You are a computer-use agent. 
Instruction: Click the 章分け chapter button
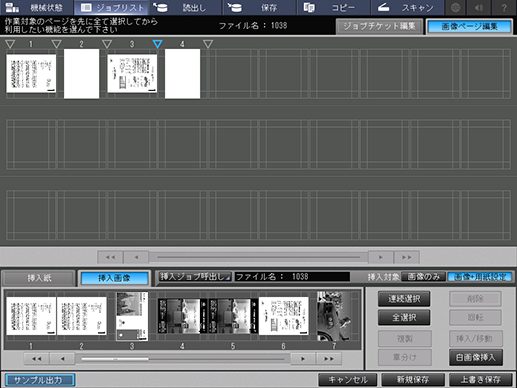point(405,357)
